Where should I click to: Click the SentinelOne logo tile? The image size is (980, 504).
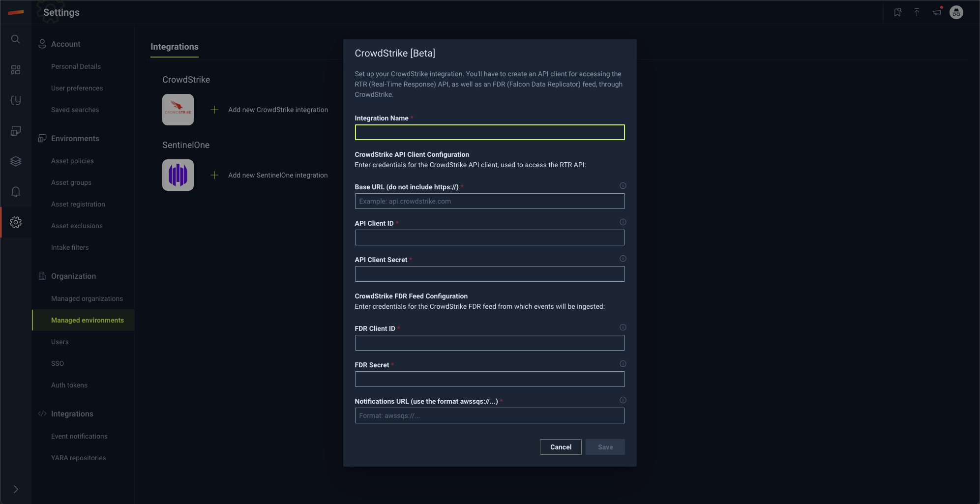point(178,175)
